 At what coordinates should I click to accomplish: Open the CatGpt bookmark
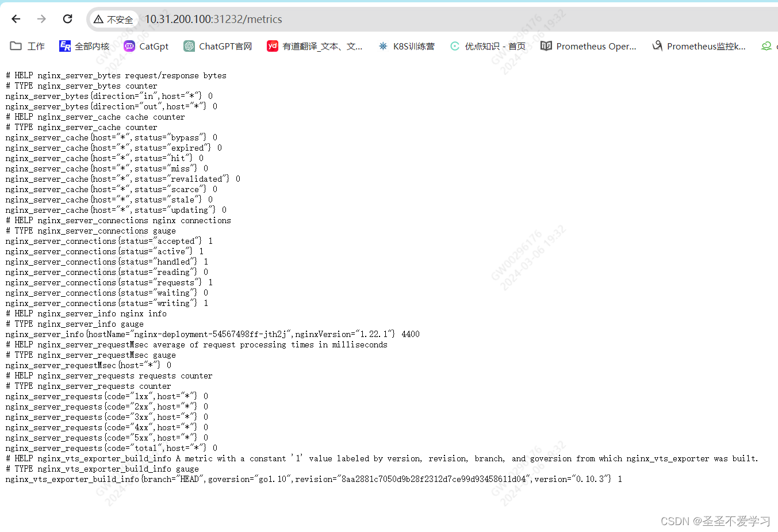click(x=147, y=46)
